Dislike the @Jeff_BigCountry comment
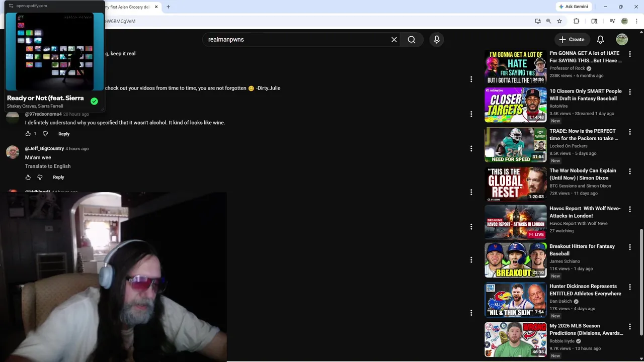 point(40,177)
